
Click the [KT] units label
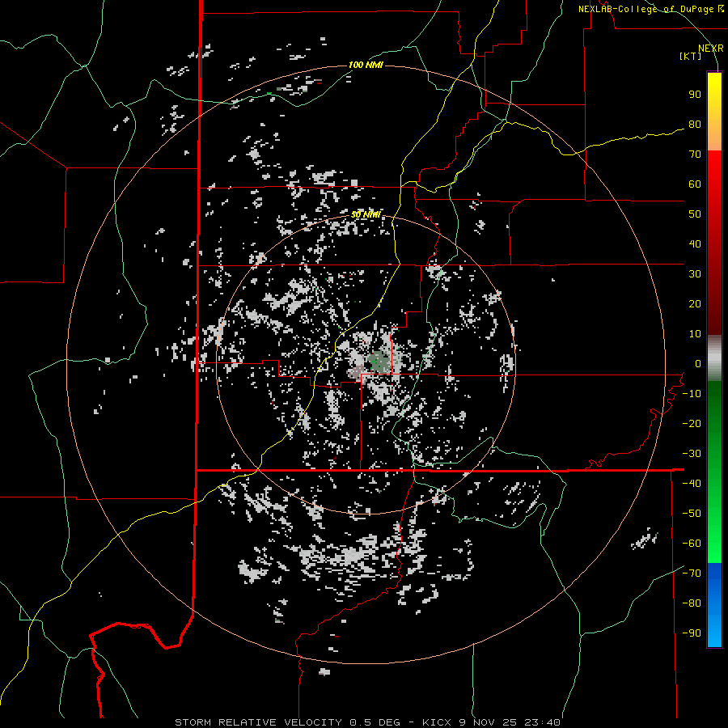[691, 56]
